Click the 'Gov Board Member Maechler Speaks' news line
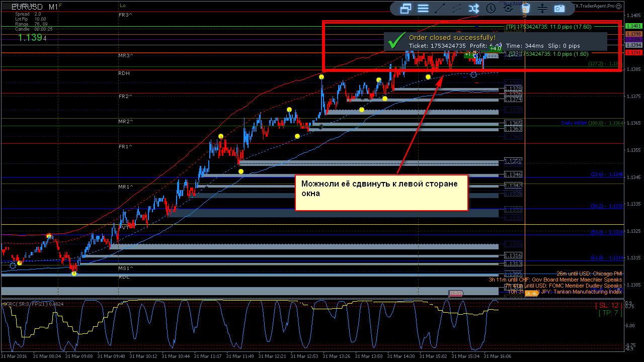This screenshot has height=362, width=644. [x=555, y=280]
